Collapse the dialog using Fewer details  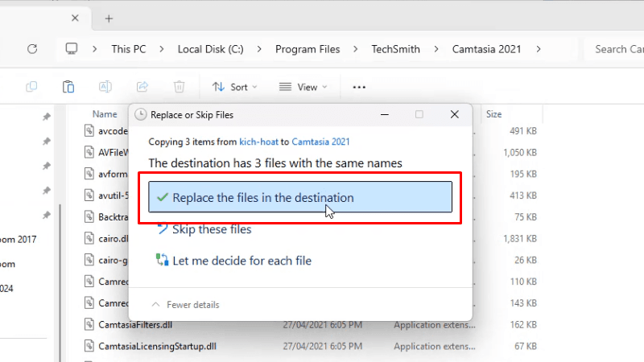(185, 305)
